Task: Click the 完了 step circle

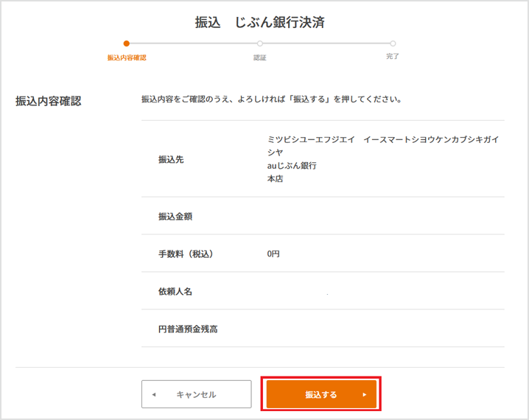Action: click(x=393, y=43)
